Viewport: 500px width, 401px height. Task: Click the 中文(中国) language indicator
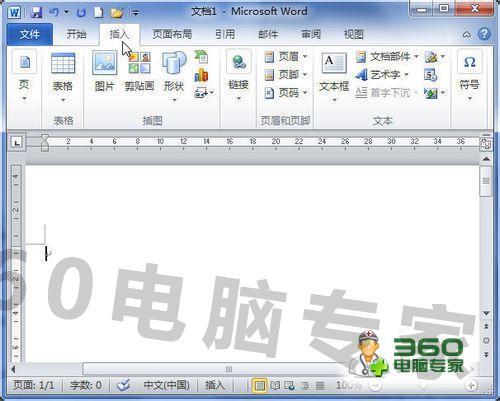point(166,386)
